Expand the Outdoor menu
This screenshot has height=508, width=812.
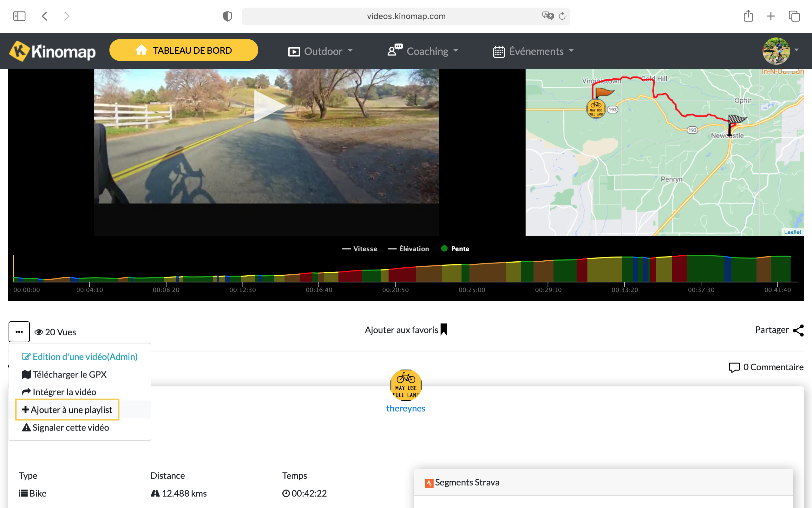tap(320, 51)
